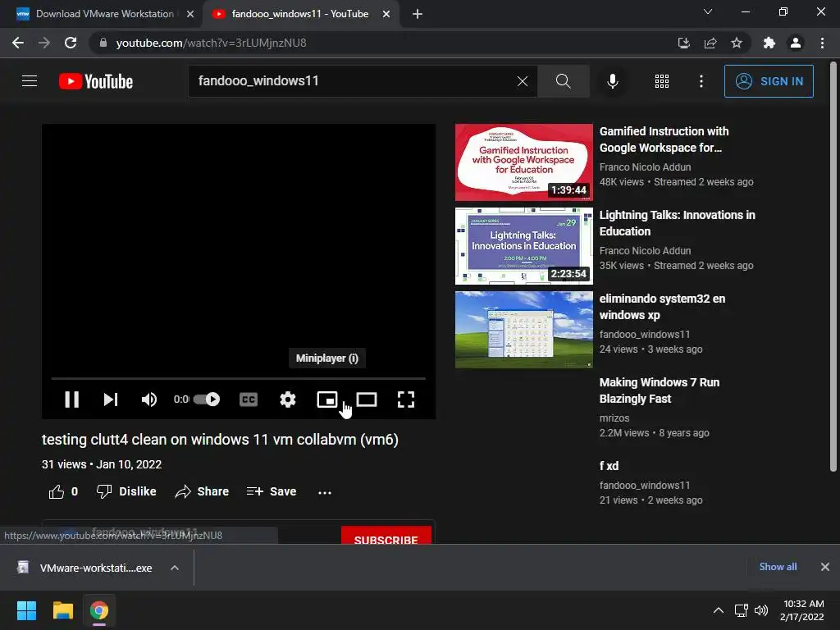This screenshot has height=630, width=840.
Task: Click the Chrome taskbar icon
Action: click(99, 610)
